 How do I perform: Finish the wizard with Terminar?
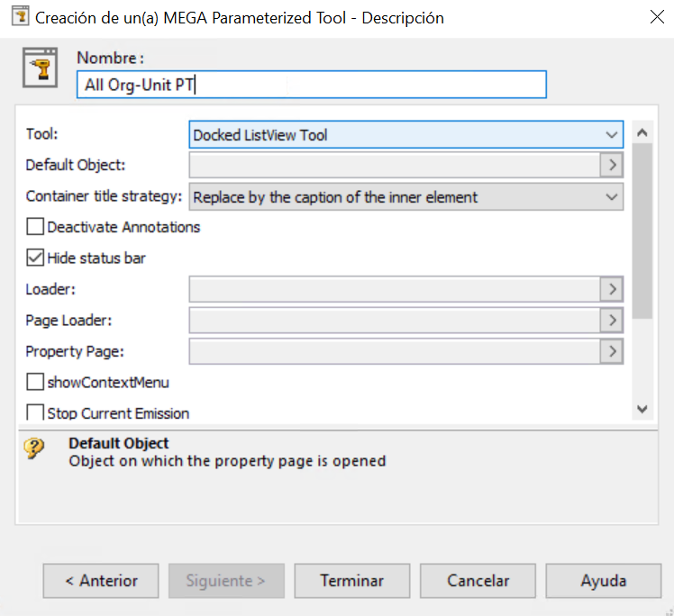pos(352,581)
